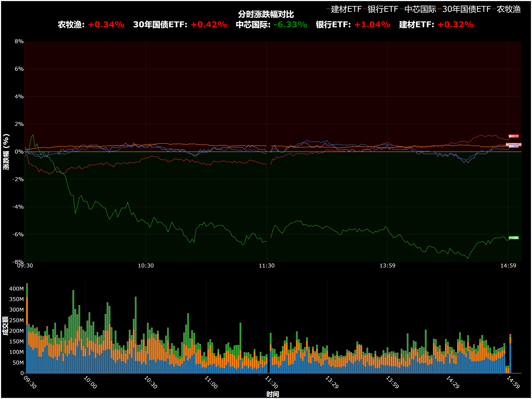Click chart title 分时涨跌幅对比
This screenshot has height=399, width=532.
(x=266, y=14)
